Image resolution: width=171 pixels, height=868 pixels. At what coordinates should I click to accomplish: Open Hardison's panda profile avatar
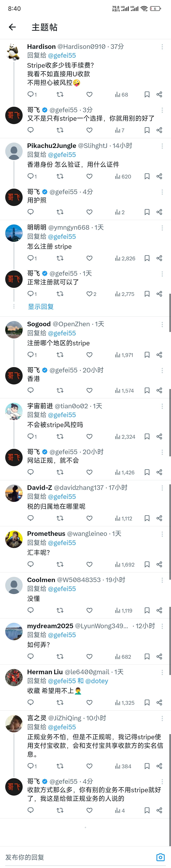click(14, 52)
